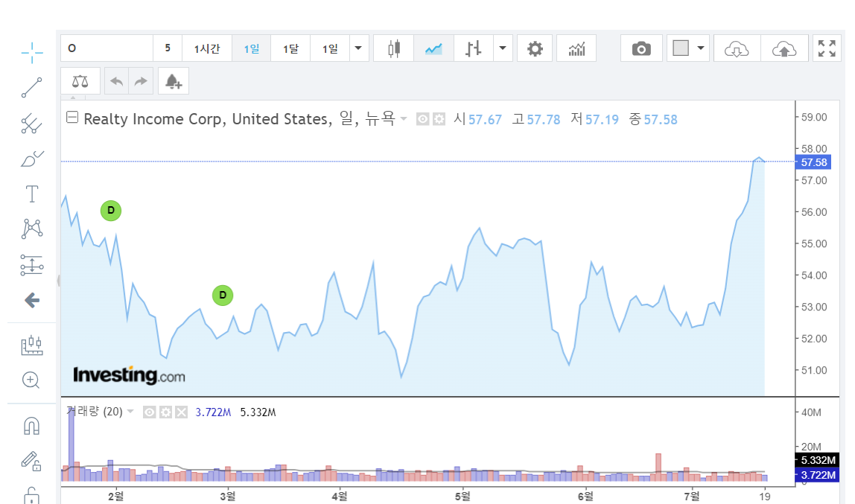Save chart layout to cloud
The image size is (855, 504).
tap(784, 48)
